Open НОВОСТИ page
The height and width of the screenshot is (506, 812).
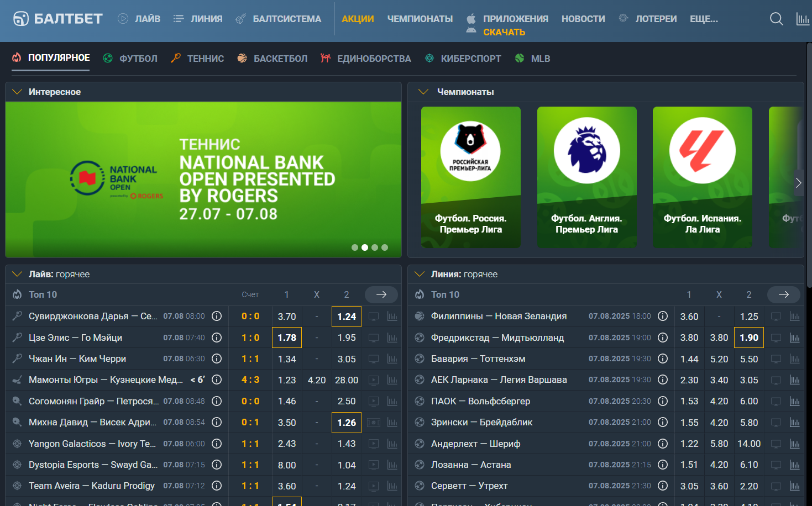coord(583,19)
